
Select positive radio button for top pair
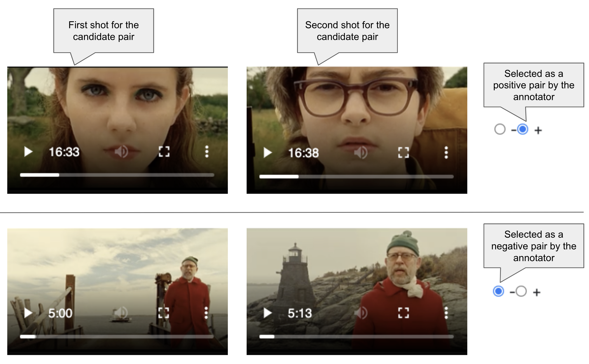(x=522, y=129)
